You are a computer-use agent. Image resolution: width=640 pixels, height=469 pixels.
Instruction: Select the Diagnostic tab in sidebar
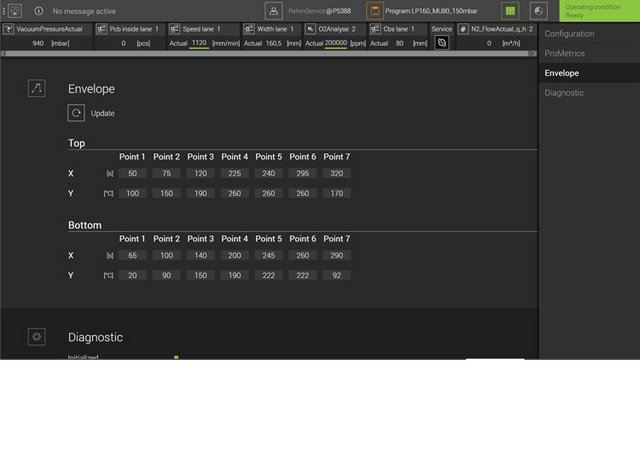tap(564, 92)
